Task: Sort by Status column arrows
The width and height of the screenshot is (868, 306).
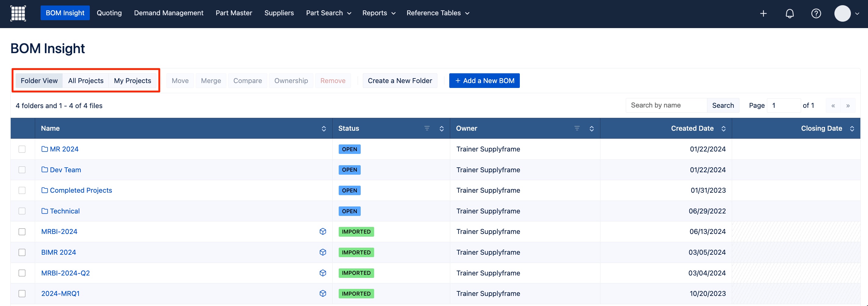Action: click(x=441, y=128)
